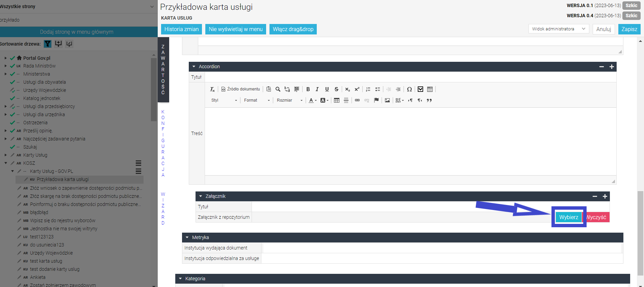Screen dimensions: 644x287
Task: Insert an image via the editor toolbar
Action: tap(387, 100)
